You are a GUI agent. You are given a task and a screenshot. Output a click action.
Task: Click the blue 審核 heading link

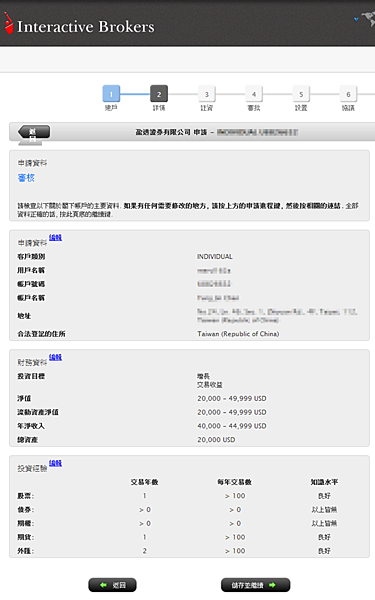pyautogui.click(x=26, y=178)
